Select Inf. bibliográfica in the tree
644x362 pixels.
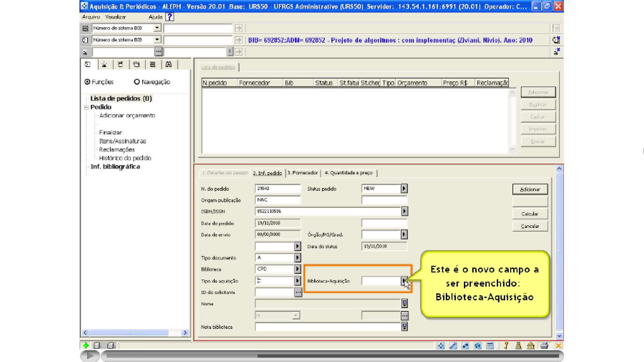click(x=115, y=167)
